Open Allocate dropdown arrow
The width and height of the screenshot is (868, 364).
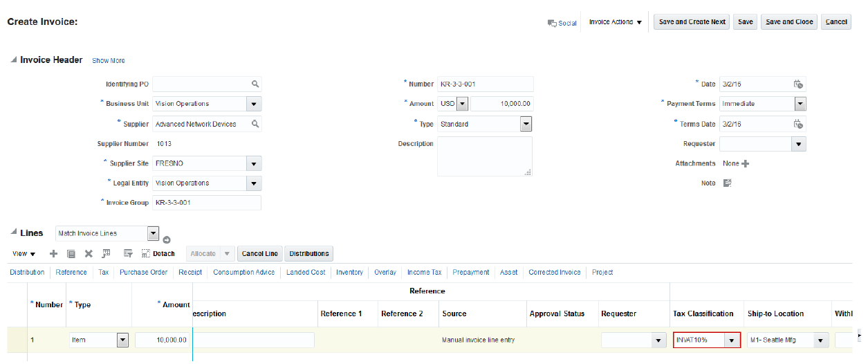point(228,254)
